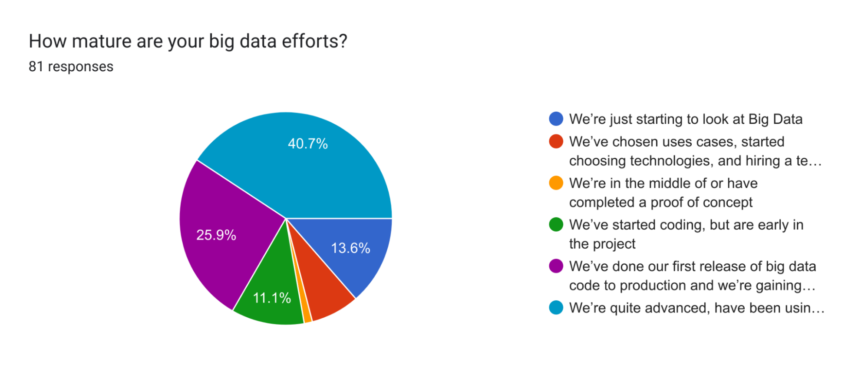Click the chart title "How mature are your big data efforts?"
Image resolution: width=868 pixels, height=366 pixels.
[x=188, y=41]
